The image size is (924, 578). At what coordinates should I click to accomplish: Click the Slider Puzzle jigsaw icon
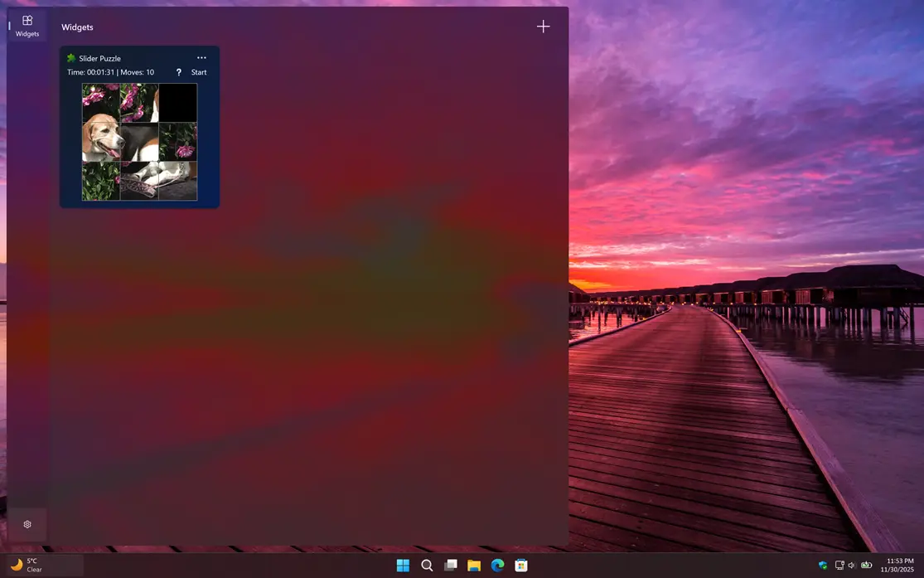[70, 58]
